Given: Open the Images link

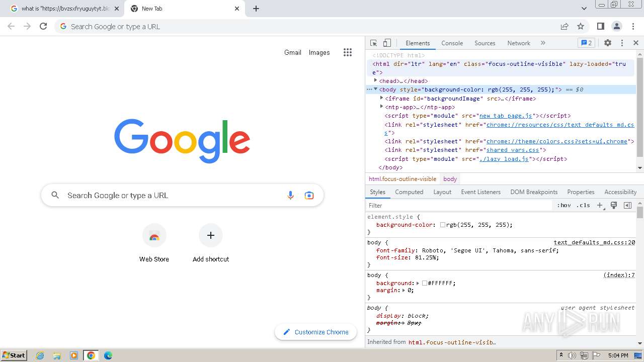Looking at the screenshot, I should tap(319, 52).
